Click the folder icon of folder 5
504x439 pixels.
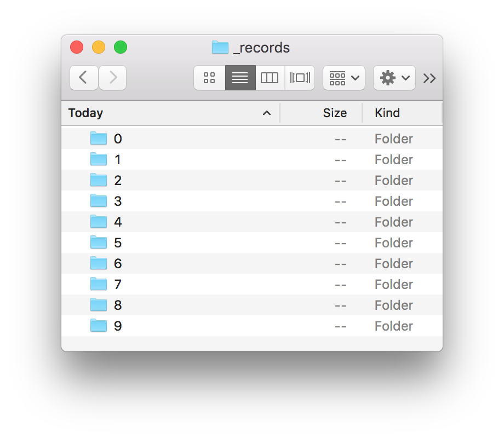(x=99, y=242)
